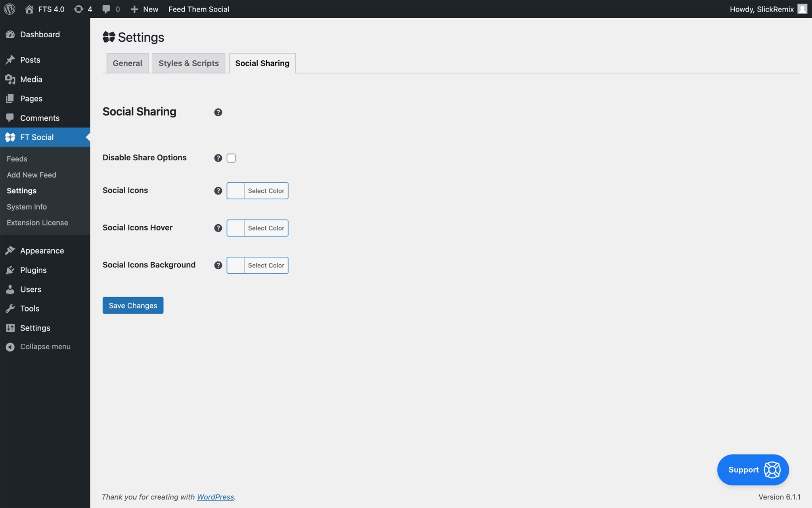Open Feeds in the FT Social submenu

(17, 159)
